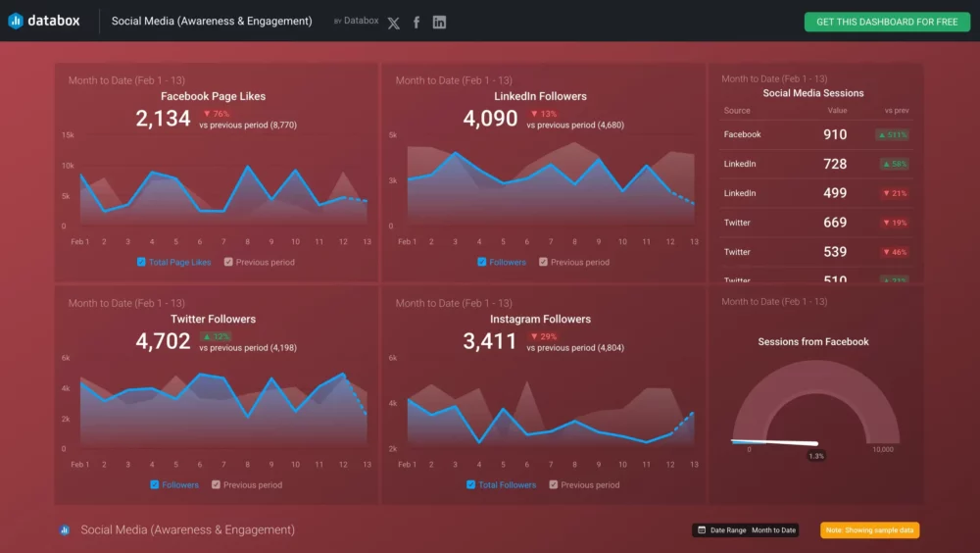980x553 pixels.
Task: Click the Databox logo in header
Action: tap(44, 21)
